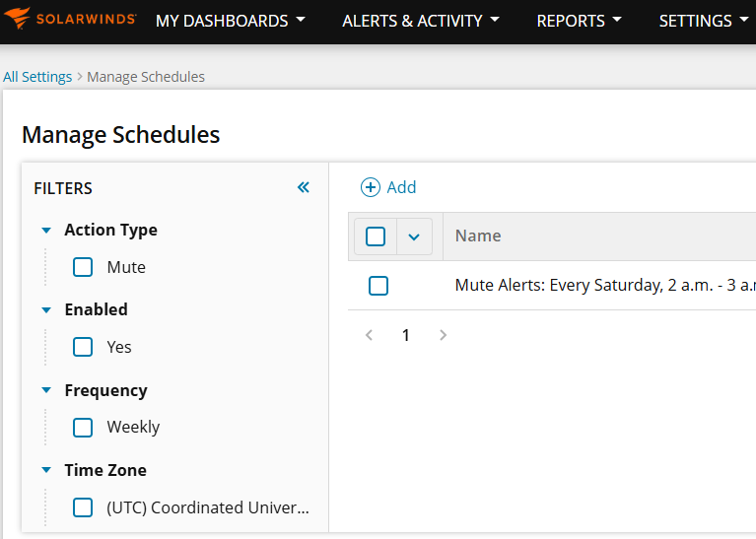Go to previous page arrow
The height and width of the screenshot is (539, 756).
pyautogui.click(x=370, y=335)
